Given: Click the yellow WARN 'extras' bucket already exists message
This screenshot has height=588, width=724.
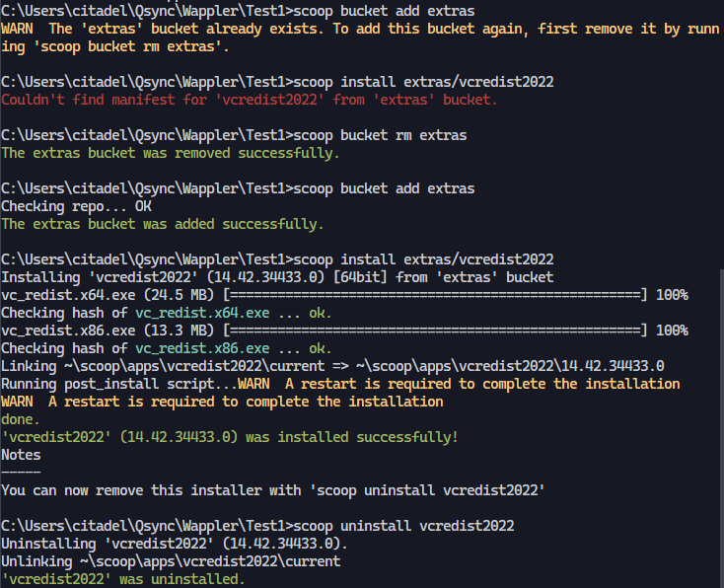Looking at the screenshot, I should click(x=360, y=37).
